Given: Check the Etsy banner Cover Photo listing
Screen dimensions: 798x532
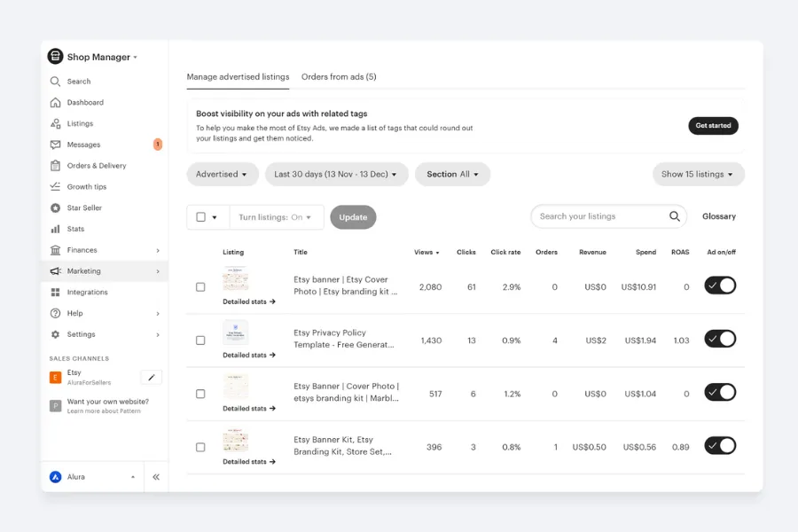Looking at the screenshot, I should point(200,287).
